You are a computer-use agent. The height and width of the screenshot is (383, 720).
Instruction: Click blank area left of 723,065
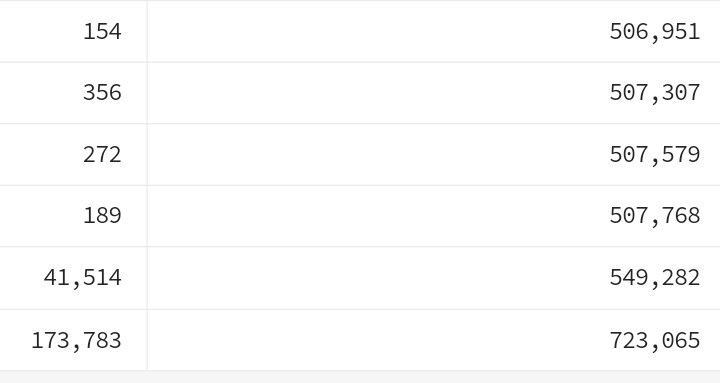[377, 340]
